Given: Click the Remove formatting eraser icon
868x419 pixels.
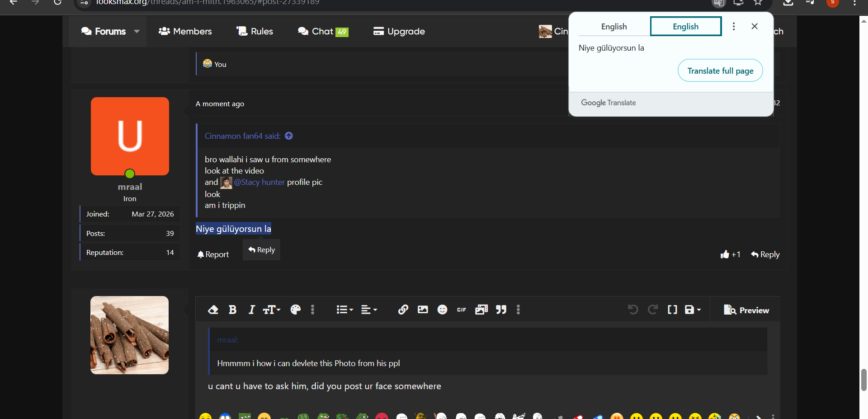Looking at the screenshot, I should (213, 310).
